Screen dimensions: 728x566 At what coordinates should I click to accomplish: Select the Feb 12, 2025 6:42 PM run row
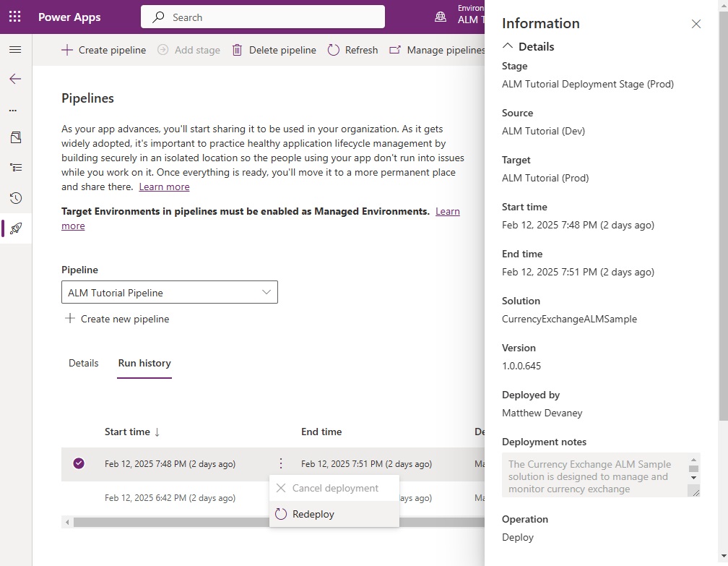(x=170, y=497)
